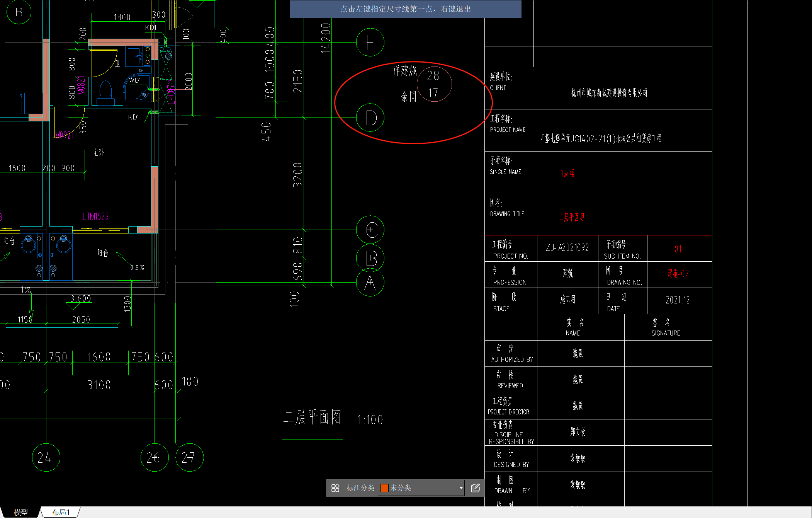This screenshot has height=518, width=812.
Task: Click the dimension hint banner at top
Action: 405,9
